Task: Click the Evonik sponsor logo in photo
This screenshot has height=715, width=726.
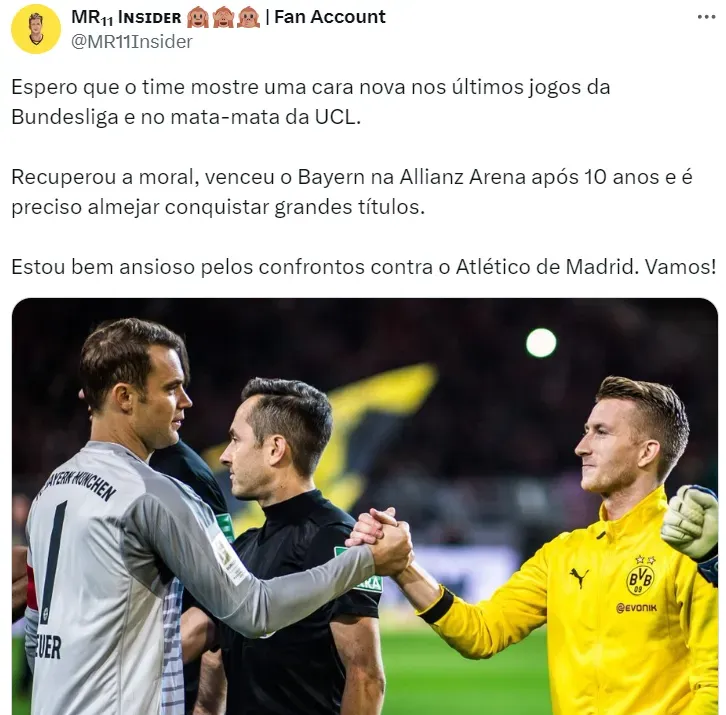Action: tap(636, 608)
